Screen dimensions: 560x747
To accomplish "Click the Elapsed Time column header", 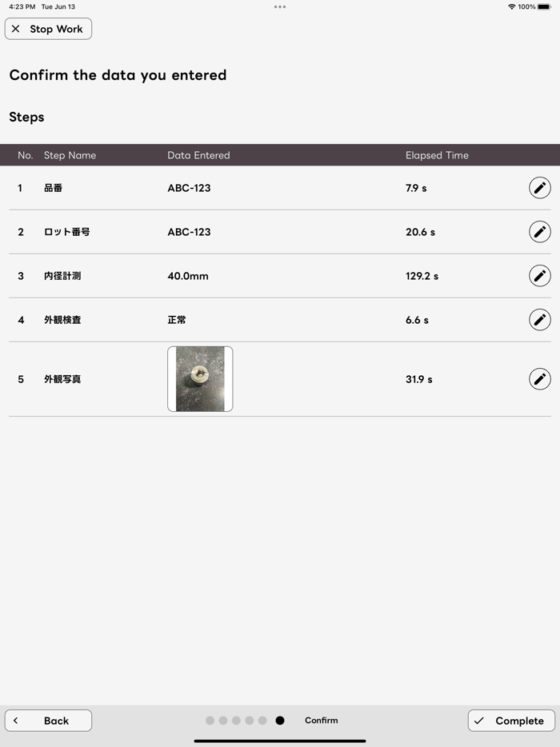I will (x=437, y=155).
